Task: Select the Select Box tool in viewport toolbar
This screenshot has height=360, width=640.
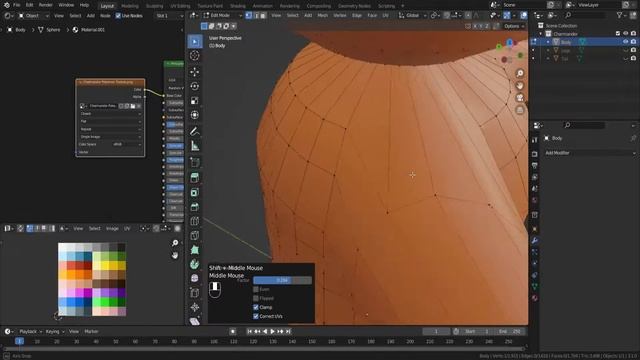Action: click(195, 42)
